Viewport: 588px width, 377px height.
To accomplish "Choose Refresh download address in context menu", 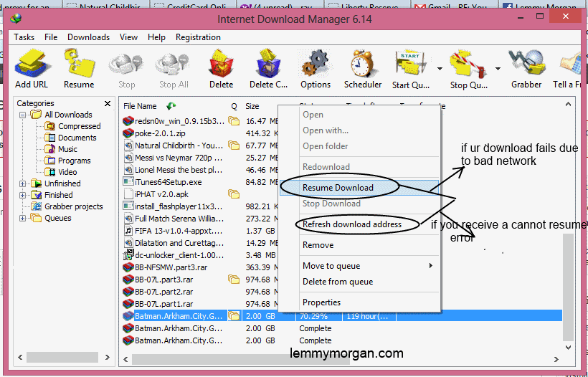I will coord(359,224).
